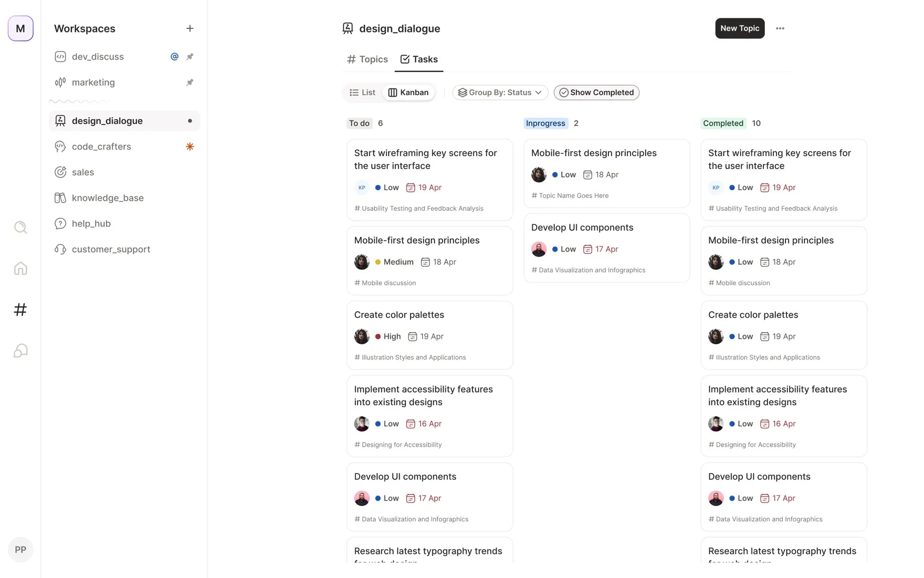This screenshot has width=924, height=578.
Task: Click the Inprogress column label
Action: [x=545, y=123]
